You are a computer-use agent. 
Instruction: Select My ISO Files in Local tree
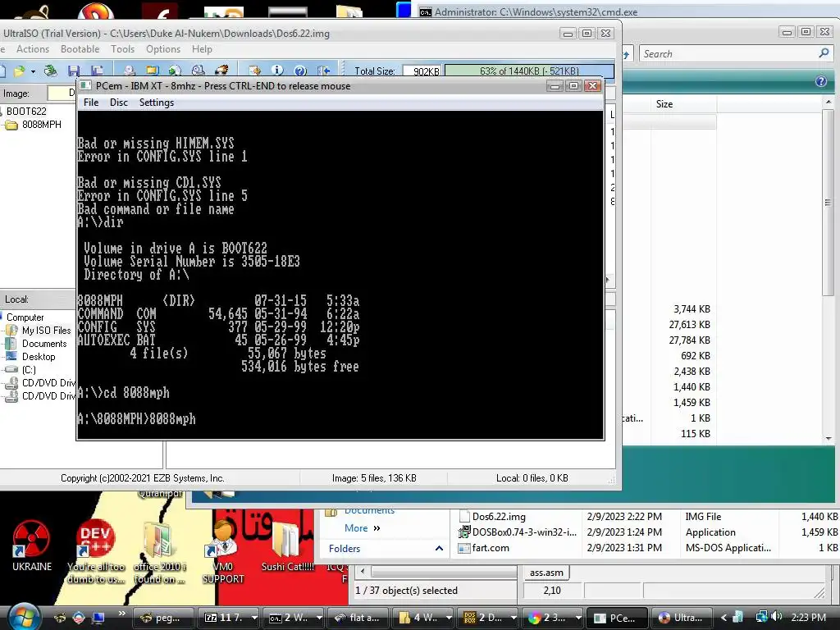pos(46,331)
